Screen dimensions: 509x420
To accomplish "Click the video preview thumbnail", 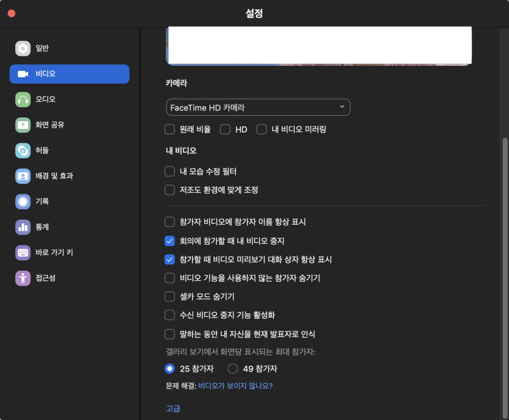I will click(x=319, y=46).
